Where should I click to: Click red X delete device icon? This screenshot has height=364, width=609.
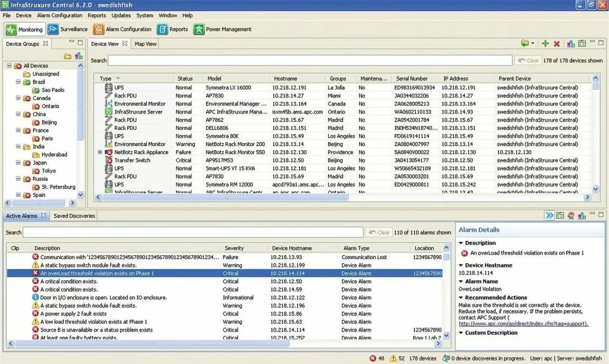point(557,44)
